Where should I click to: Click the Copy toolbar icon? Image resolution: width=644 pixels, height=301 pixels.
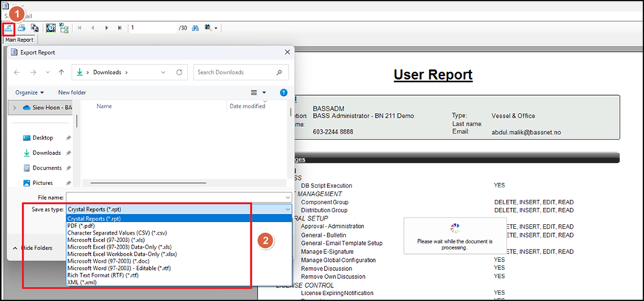coord(35,28)
